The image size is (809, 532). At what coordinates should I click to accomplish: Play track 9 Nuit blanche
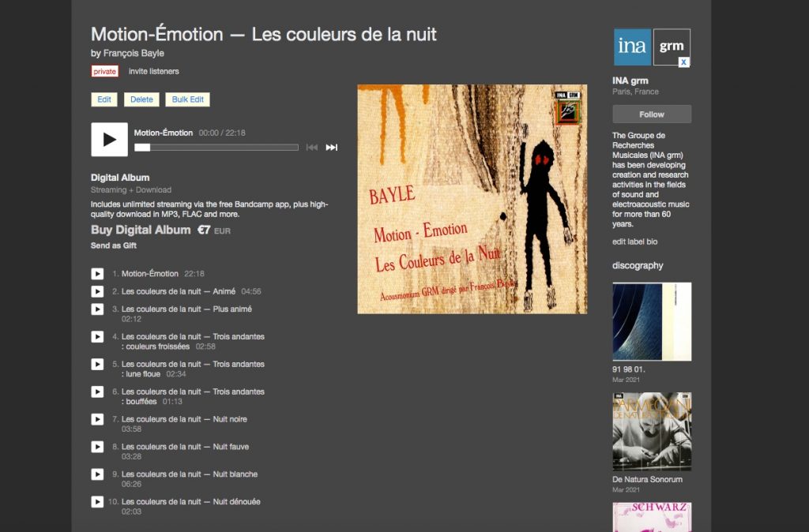point(97,474)
